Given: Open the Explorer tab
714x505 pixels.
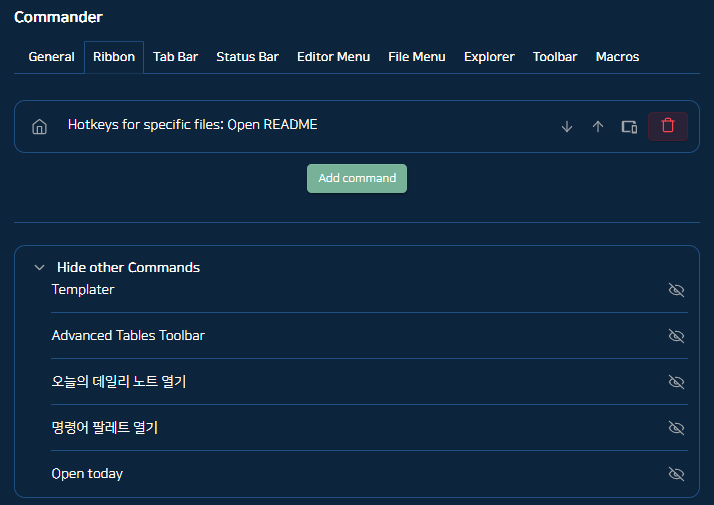Looking at the screenshot, I should tap(489, 57).
